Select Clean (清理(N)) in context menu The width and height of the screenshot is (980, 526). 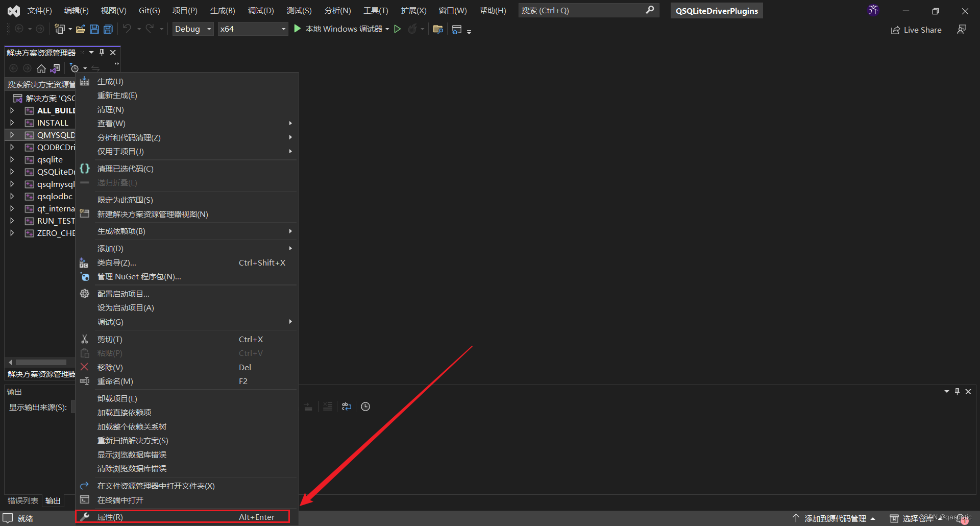pyautogui.click(x=187, y=110)
